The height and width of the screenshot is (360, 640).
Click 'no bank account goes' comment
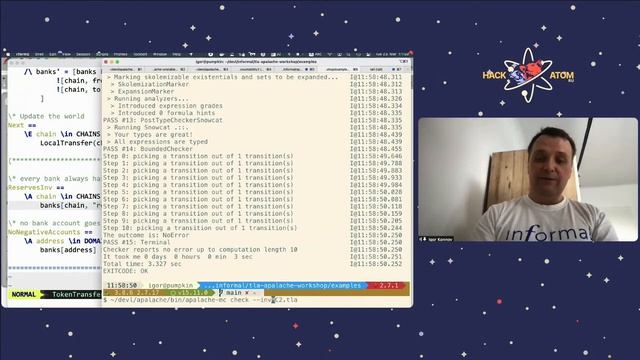54,223
